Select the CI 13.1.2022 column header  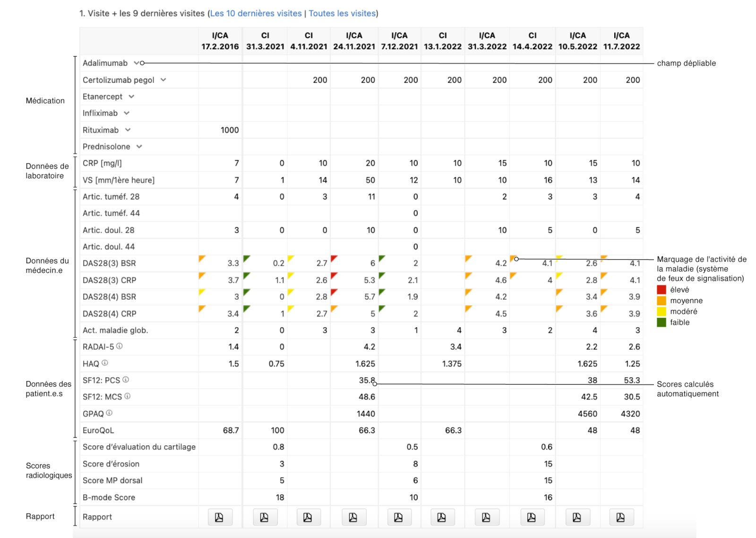(x=443, y=41)
